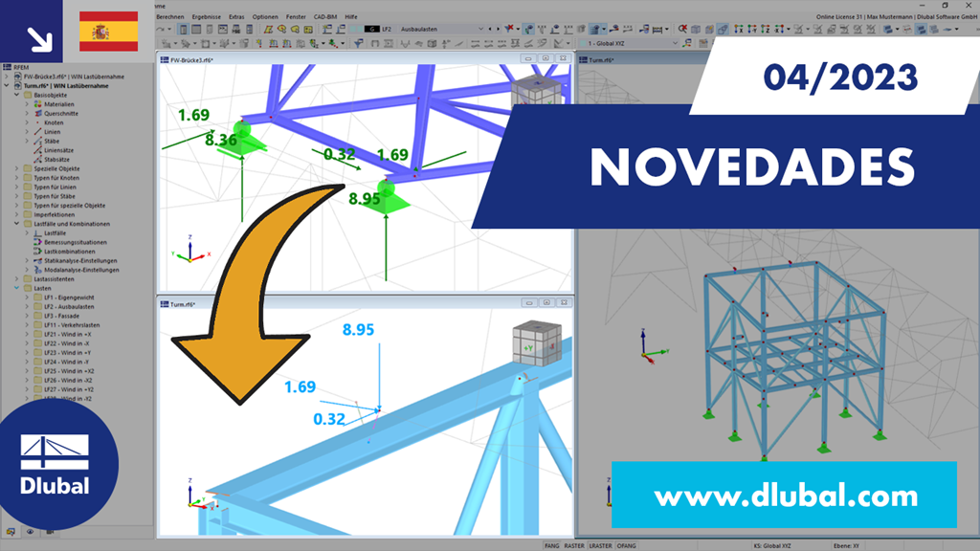Click the data navigator tab icon at bottom
This screenshot has width=980, height=551.
[x=11, y=532]
